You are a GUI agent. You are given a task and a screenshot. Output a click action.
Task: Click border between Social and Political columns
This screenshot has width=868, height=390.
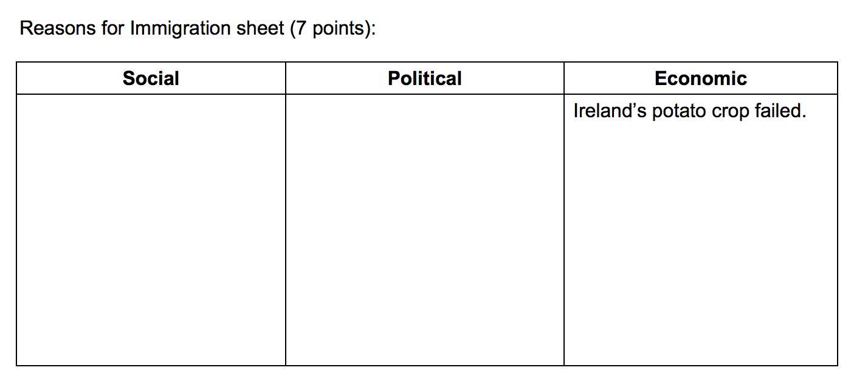tap(286, 214)
